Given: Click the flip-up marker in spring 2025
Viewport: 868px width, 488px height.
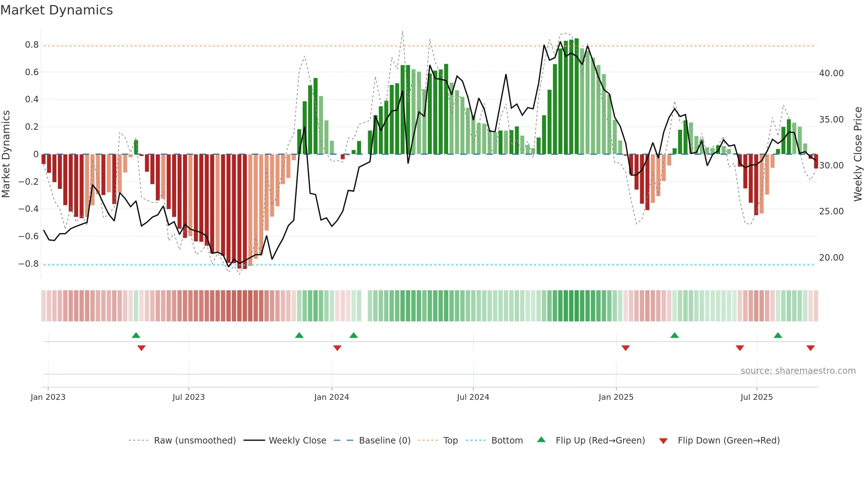Looking at the screenshot, I should click(x=675, y=335).
